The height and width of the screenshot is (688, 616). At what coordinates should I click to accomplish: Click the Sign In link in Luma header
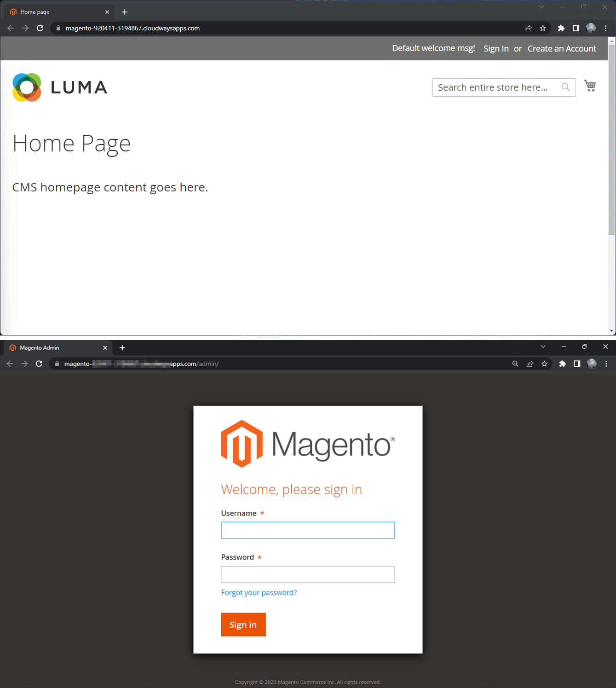(x=496, y=49)
